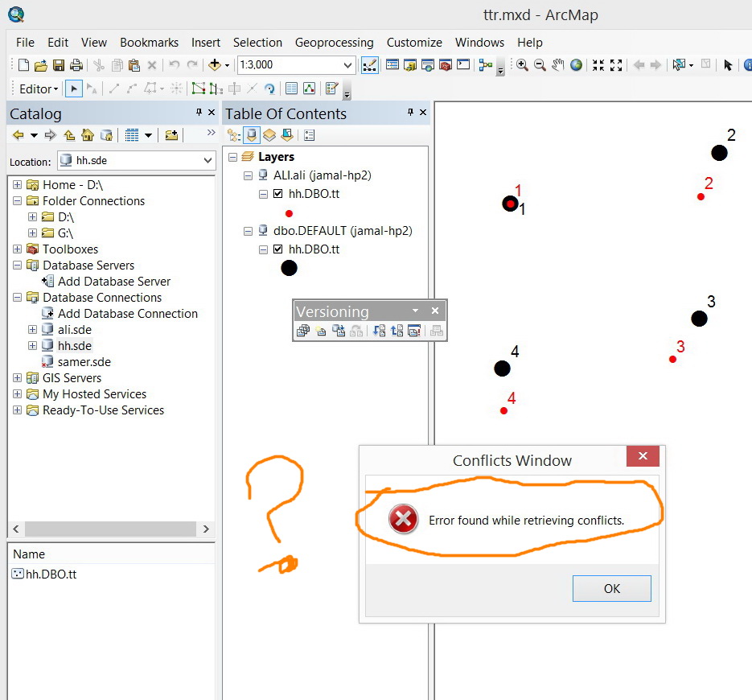Select hh.DBO.tt in the Catalog contents list
The height and width of the screenshot is (700, 752).
tap(51, 574)
